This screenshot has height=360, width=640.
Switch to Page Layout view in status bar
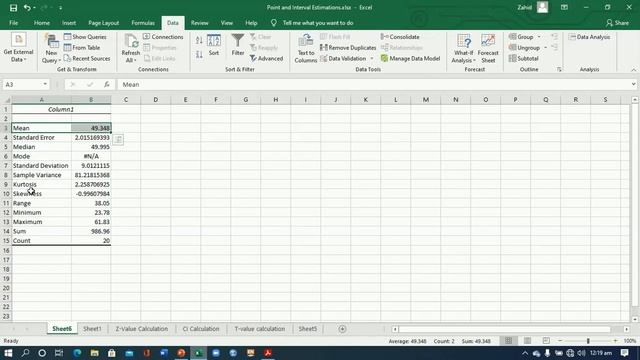point(527,341)
